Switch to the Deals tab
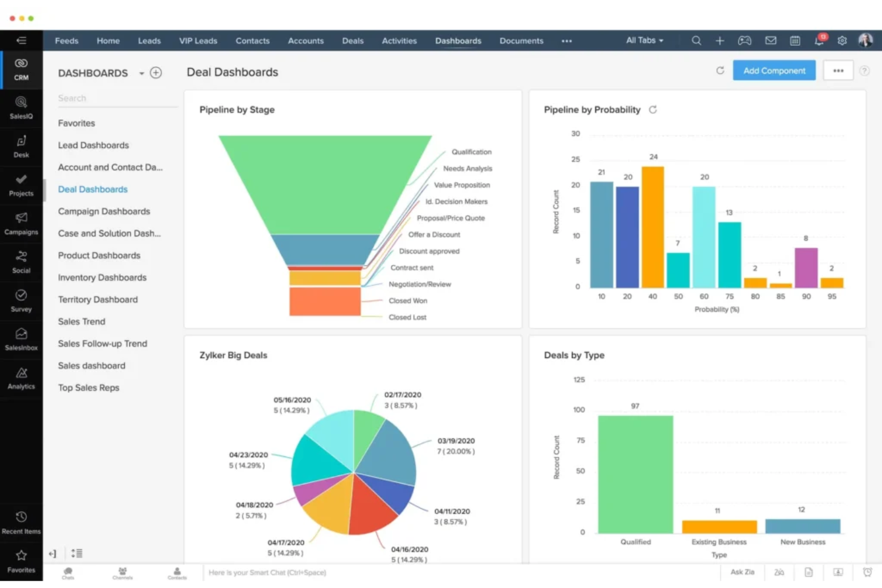The image size is (882, 588). (x=353, y=41)
